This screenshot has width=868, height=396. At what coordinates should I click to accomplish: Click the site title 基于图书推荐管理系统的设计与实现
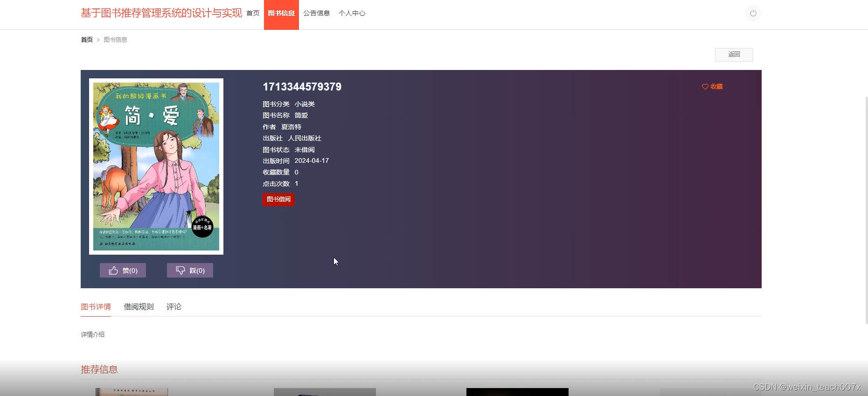[x=161, y=13]
